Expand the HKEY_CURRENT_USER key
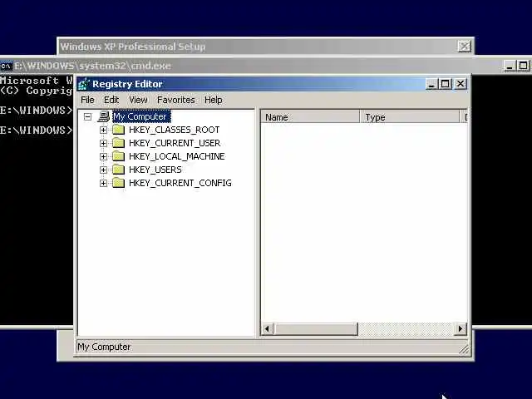The height and width of the screenshot is (399, 532). click(x=103, y=143)
